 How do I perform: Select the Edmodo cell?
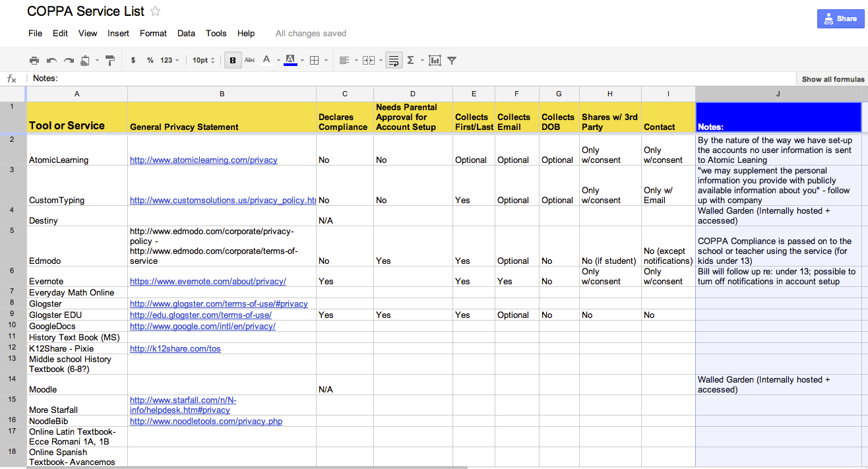pos(77,246)
